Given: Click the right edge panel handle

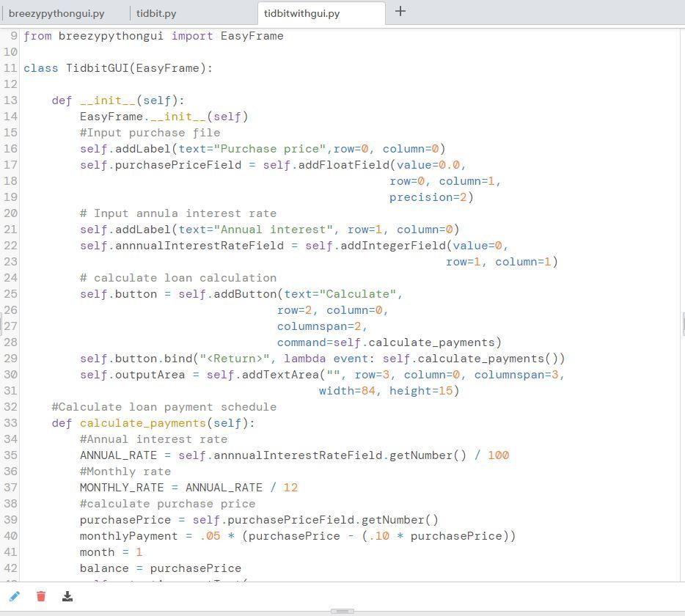Looking at the screenshot, I should (x=683, y=323).
